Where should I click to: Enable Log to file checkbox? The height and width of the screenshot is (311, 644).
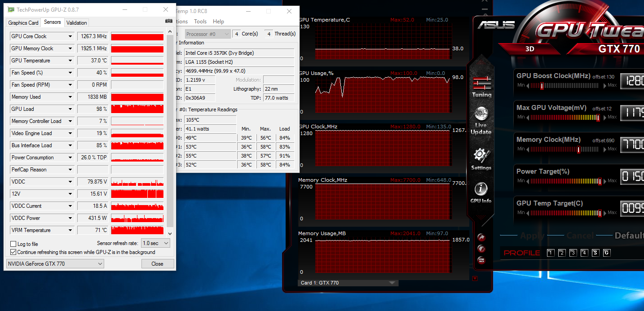(x=13, y=244)
